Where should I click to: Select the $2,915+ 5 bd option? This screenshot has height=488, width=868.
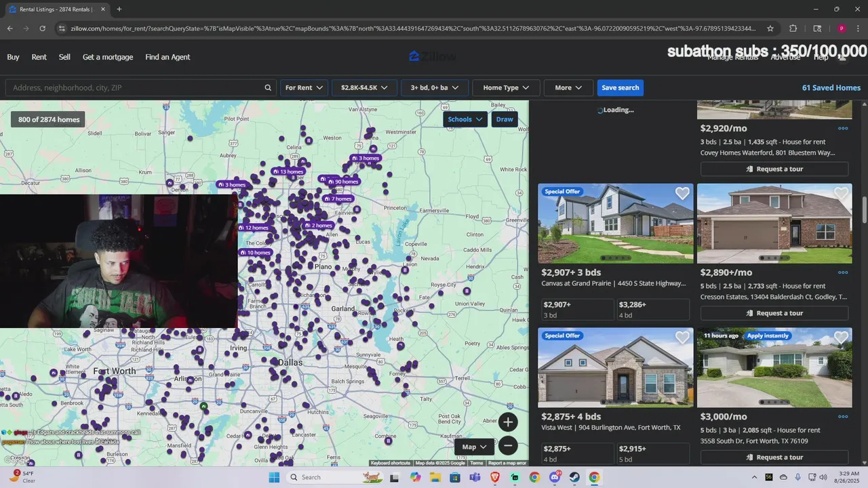pyautogui.click(x=652, y=453)
